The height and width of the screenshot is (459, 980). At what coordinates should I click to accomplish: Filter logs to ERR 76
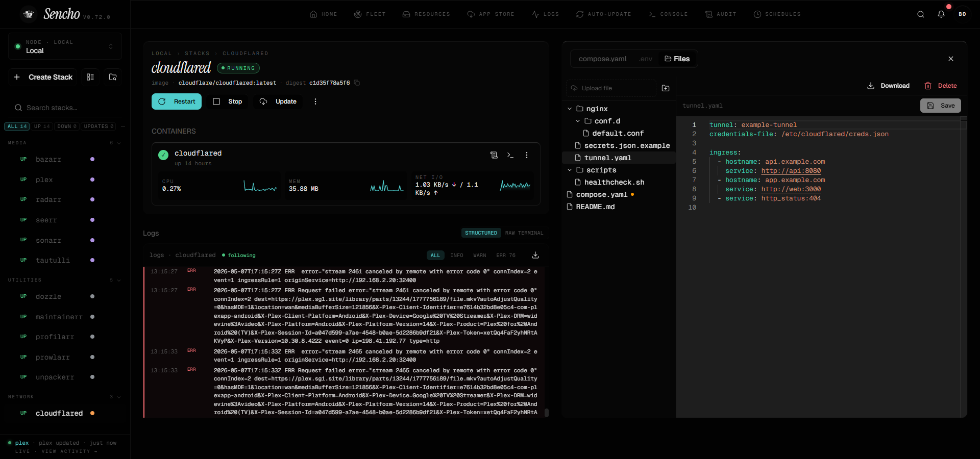[506, 256]
